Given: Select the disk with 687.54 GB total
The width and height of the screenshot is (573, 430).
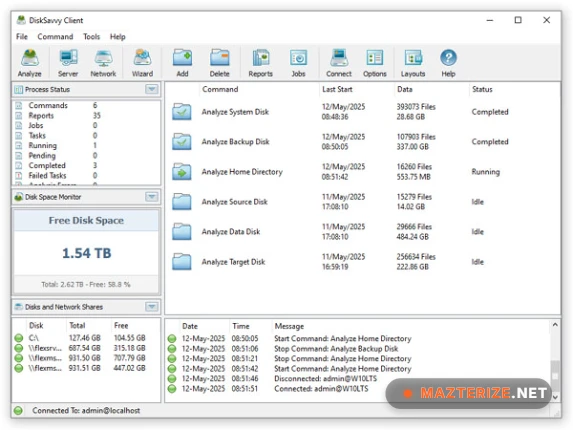Looking at the screenshot, I should tap(86, 348).
